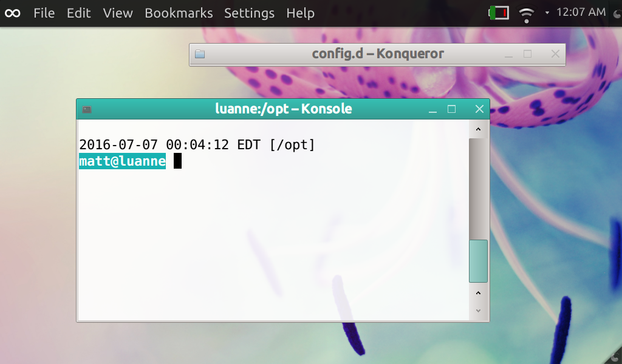Click the bottom scroll-down arrow in Konsole
Viewport: 622px width, 364px height.
pos(478,310)
